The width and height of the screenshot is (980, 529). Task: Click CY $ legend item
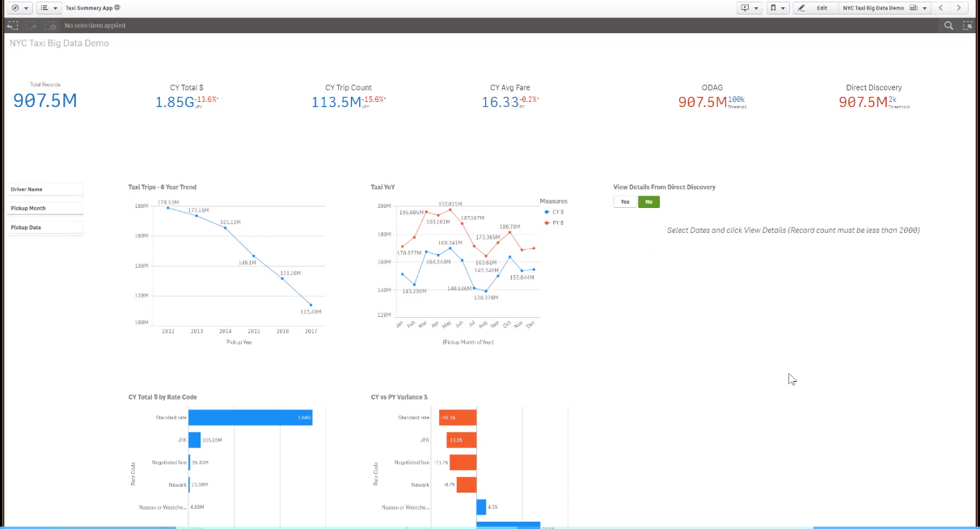point(554,211)
